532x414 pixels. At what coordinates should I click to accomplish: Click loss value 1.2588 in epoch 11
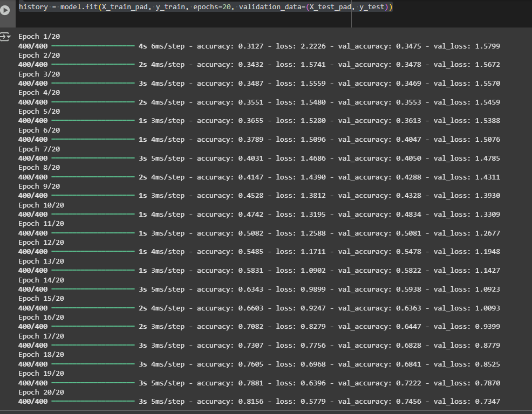[x=313, y=233]
